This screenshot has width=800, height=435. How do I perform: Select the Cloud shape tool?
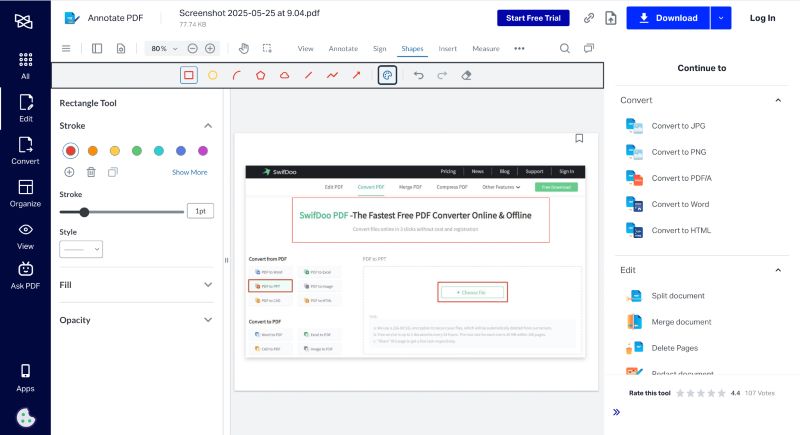coord(284,75)
